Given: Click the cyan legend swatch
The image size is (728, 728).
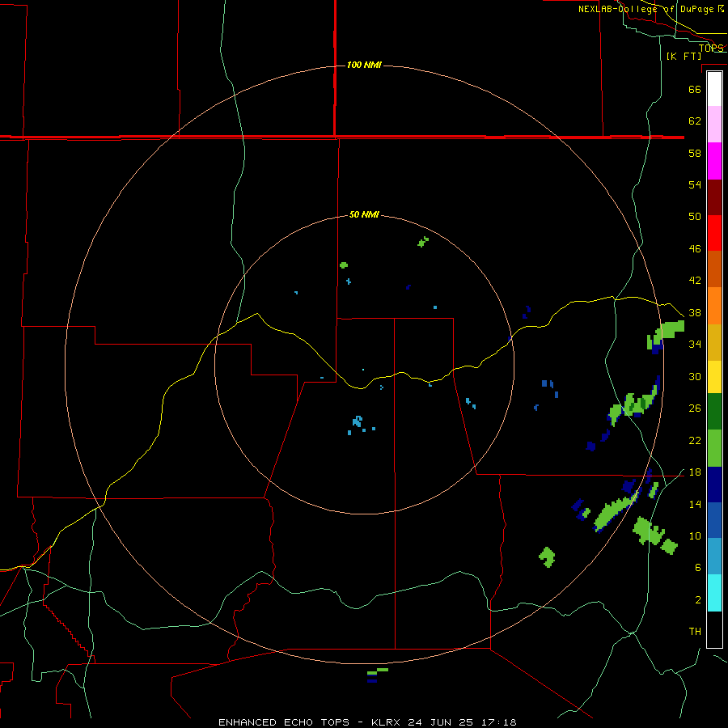Looking at the screenshot, I should [x=714, y=593].
